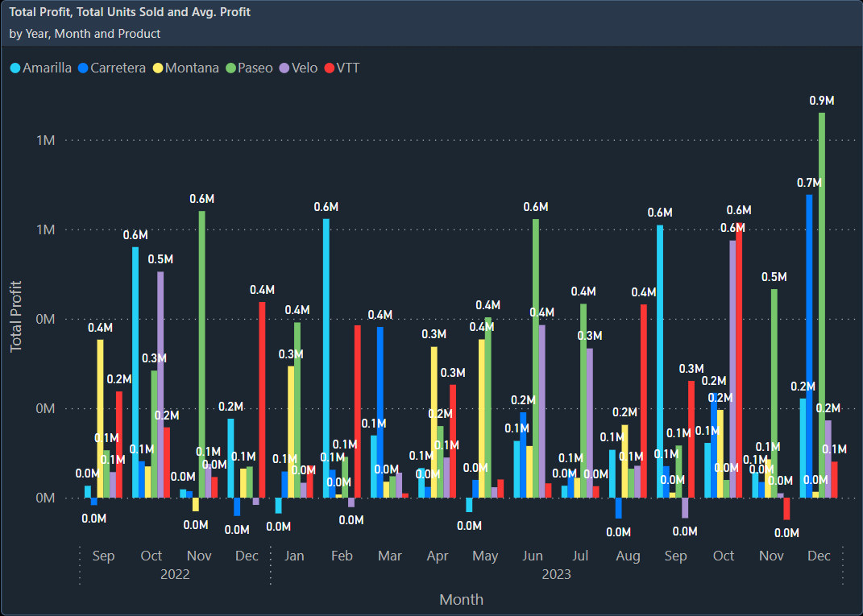
Task: Click the 2023 year axis label
Action: (x=555, y=574)
